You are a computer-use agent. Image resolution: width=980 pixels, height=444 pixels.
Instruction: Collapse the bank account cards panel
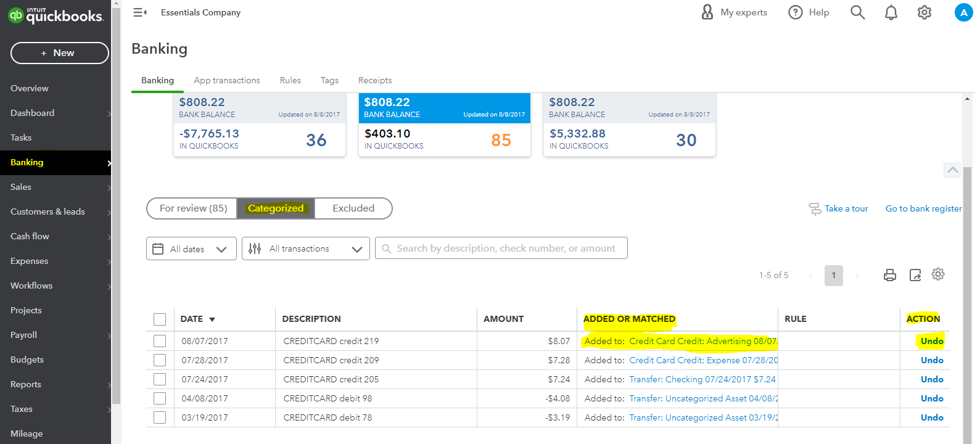952,170
